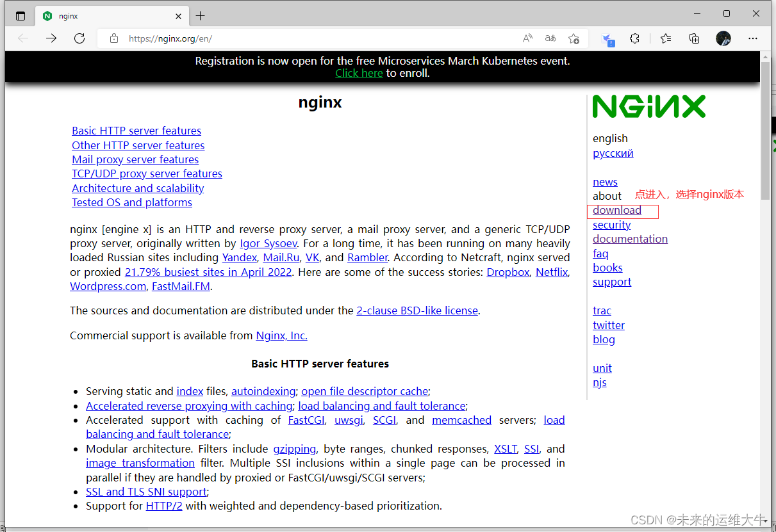Open the download sidebar link
Image resolution: width=776 pixels, height=532 pixels.
click(x=617, y=210)
